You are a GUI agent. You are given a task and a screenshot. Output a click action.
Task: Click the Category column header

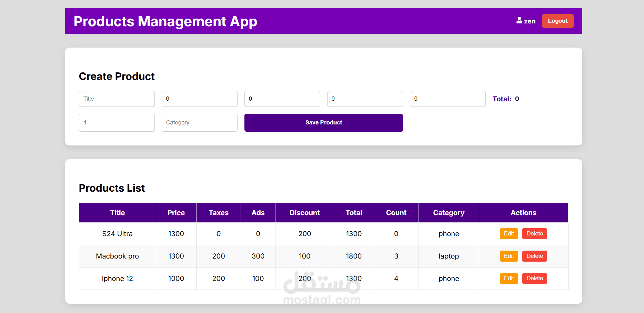tap(449, 213)
